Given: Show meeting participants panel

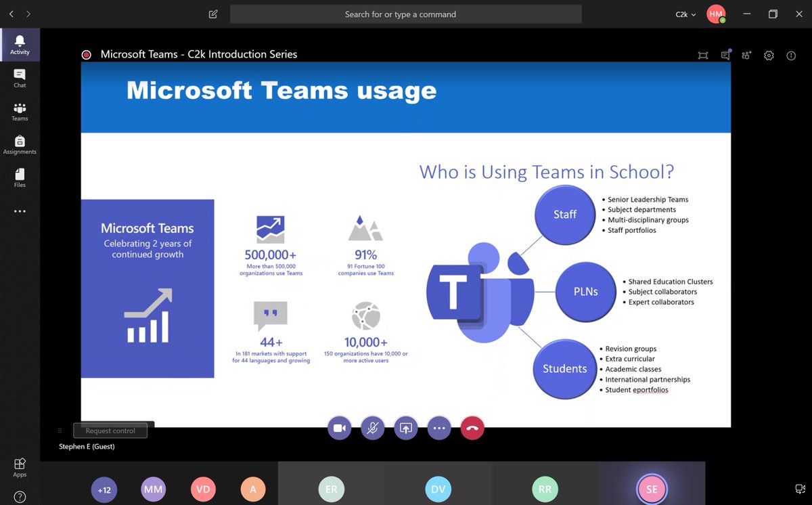Looking at the screenshot, I should point(747,56).
